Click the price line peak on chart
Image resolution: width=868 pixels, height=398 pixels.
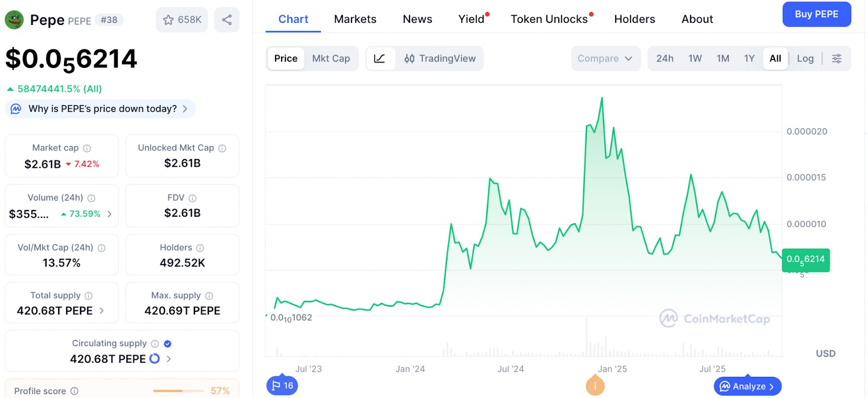click(602, 98)
